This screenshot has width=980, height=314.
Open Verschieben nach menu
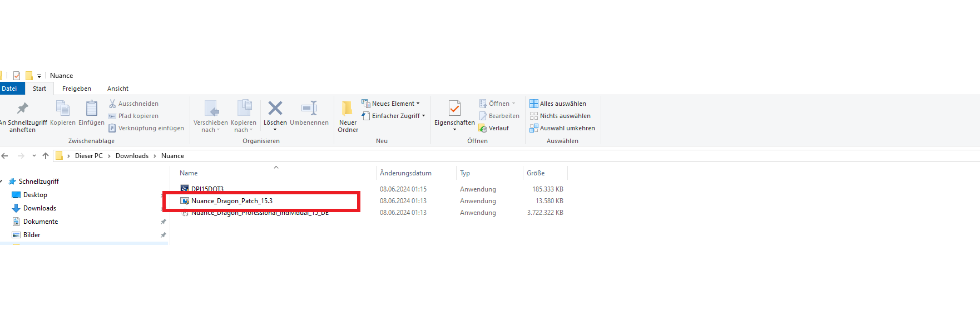pyautogui.click(x=210, y=117)
